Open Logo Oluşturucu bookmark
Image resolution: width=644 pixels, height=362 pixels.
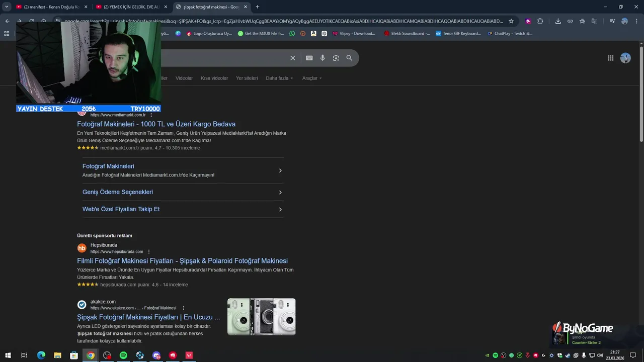click(x=209, y=34)
